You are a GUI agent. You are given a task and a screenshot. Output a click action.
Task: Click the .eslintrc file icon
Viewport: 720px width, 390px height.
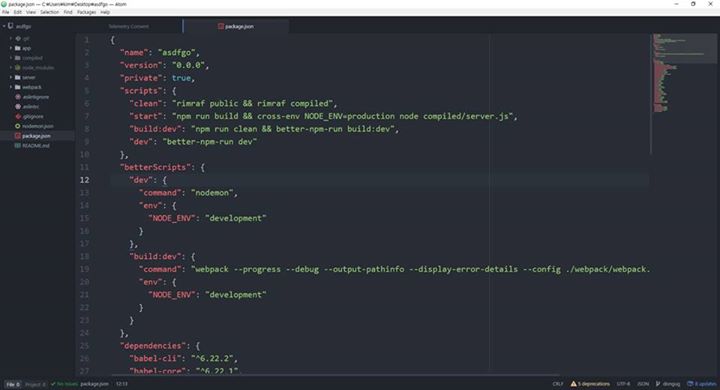pyautogui.click(x=18, y=107)
